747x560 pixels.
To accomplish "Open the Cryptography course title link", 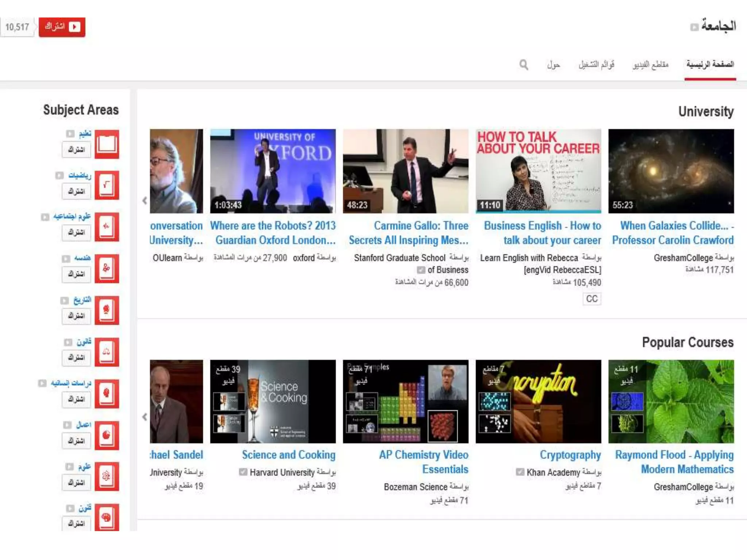I will tap(570, 455).
